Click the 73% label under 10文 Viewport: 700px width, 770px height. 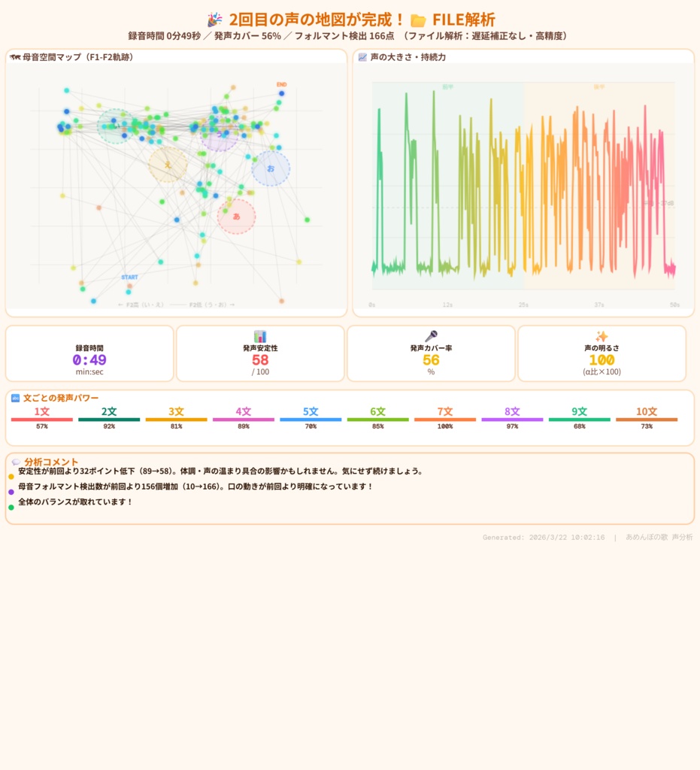647,426
